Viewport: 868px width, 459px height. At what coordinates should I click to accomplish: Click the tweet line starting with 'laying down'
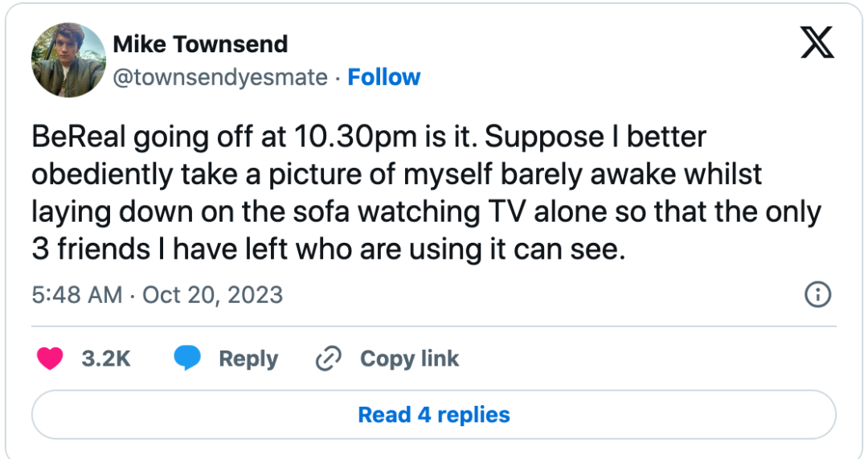426,212
